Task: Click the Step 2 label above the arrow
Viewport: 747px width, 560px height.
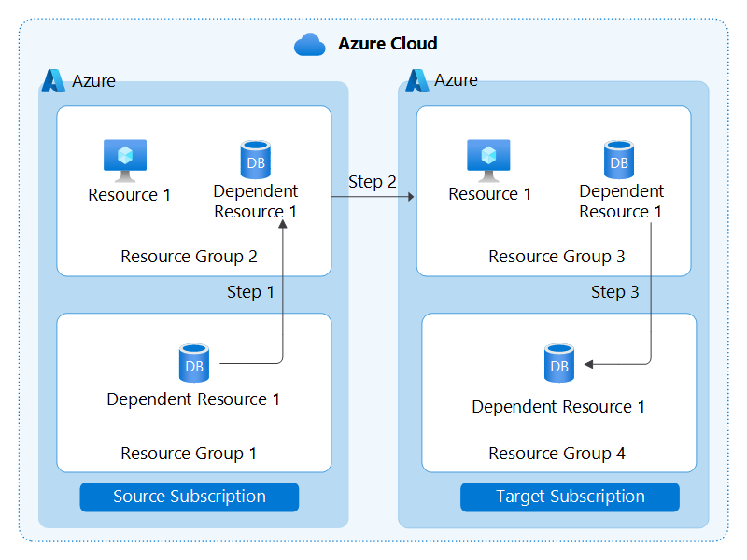Action: pos(372,182)
